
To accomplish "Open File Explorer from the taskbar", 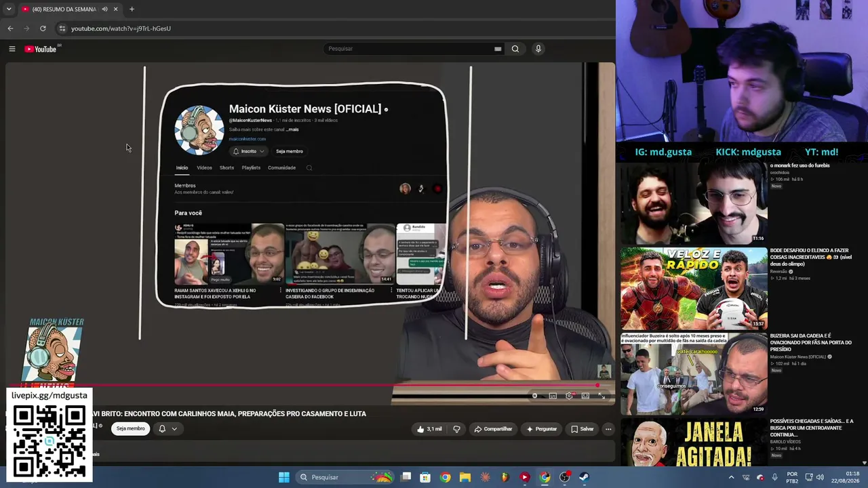I will (x=465, y=477).
